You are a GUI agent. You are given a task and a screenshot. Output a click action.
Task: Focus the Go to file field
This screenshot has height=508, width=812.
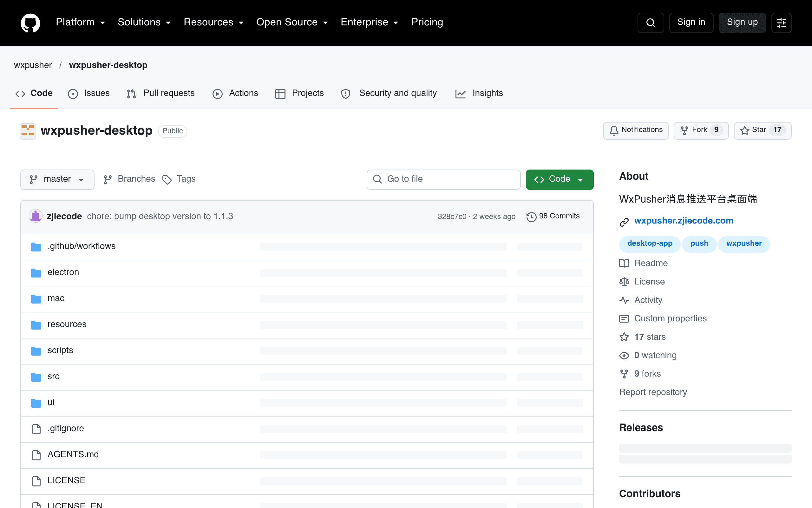[443, 179]
